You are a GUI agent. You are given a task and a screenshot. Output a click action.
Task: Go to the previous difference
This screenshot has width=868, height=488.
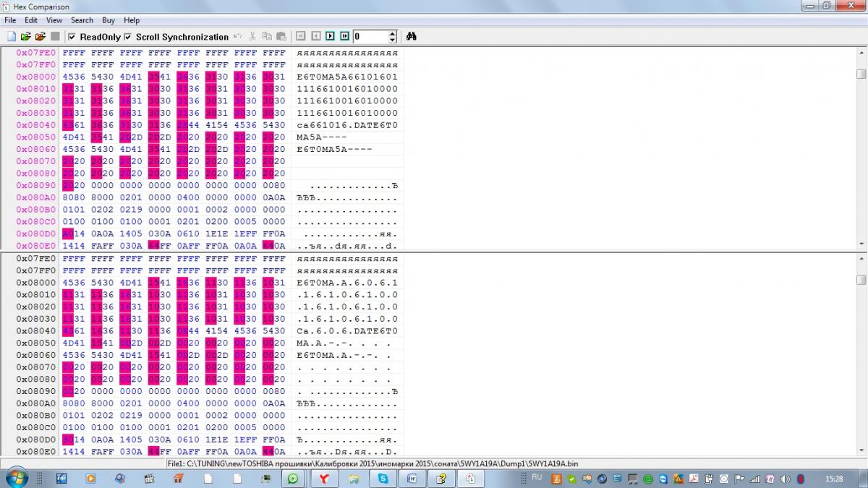click(315, 36)
